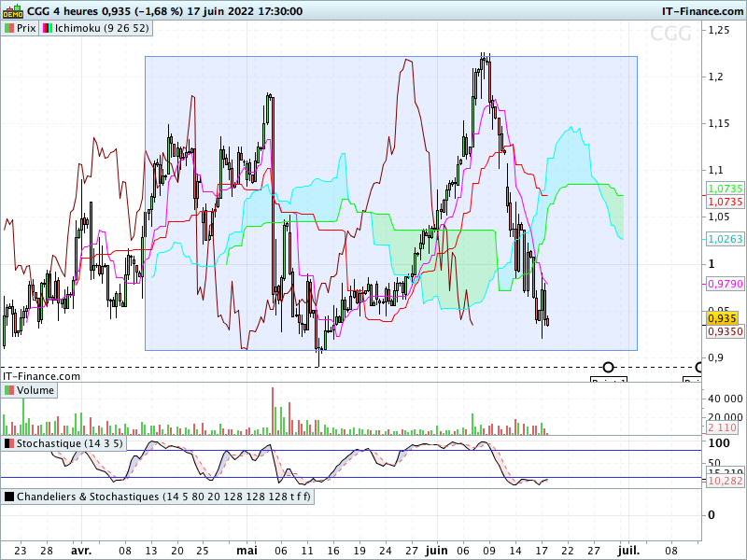Image resolution: width=747 pixels, height=560 pixels.
Task: Select the Volume panel label
Action: [35, 390]
